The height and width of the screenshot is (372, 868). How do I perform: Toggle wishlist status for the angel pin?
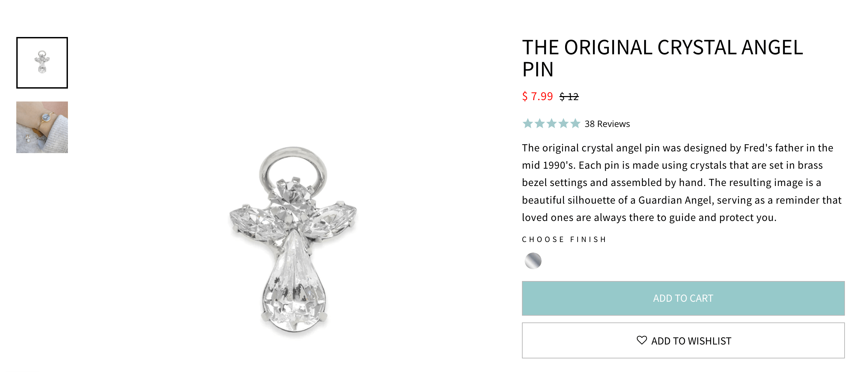coord(683,340)
